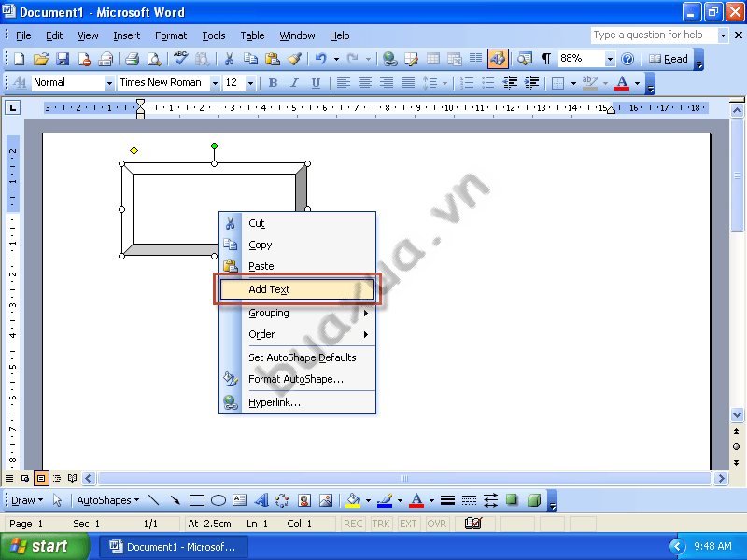The image size is (747, 560).
Task: Insert Clip Art from Drawing toolbar
Action: 304,500
